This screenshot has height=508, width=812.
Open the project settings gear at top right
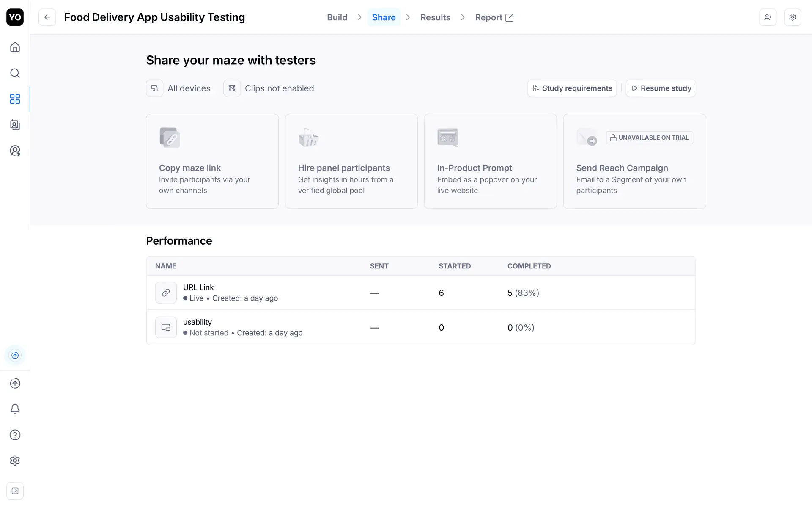[792, 17]
